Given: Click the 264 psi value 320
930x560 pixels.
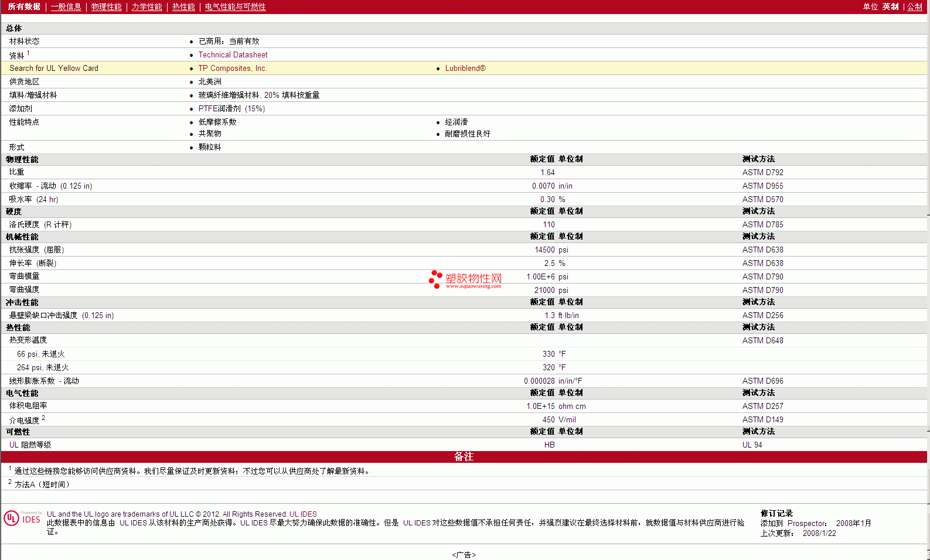Looking at the screenshot, I should pos(549,368).
